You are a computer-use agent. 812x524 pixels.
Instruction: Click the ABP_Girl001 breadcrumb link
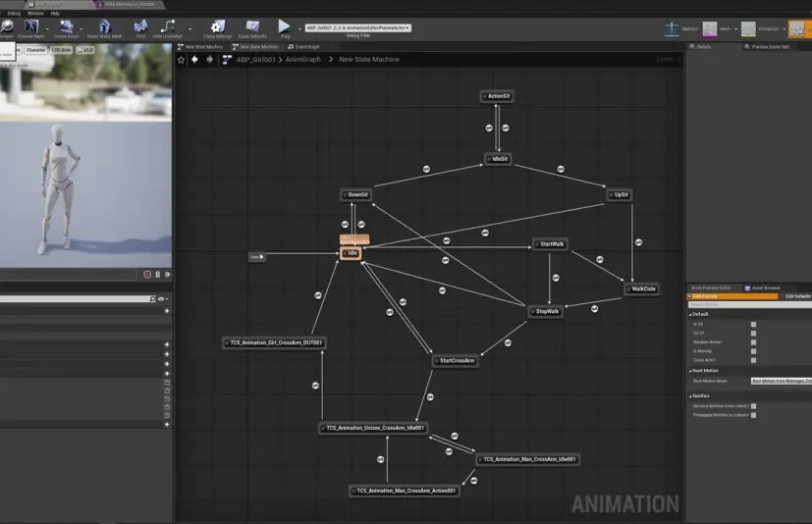256,60
